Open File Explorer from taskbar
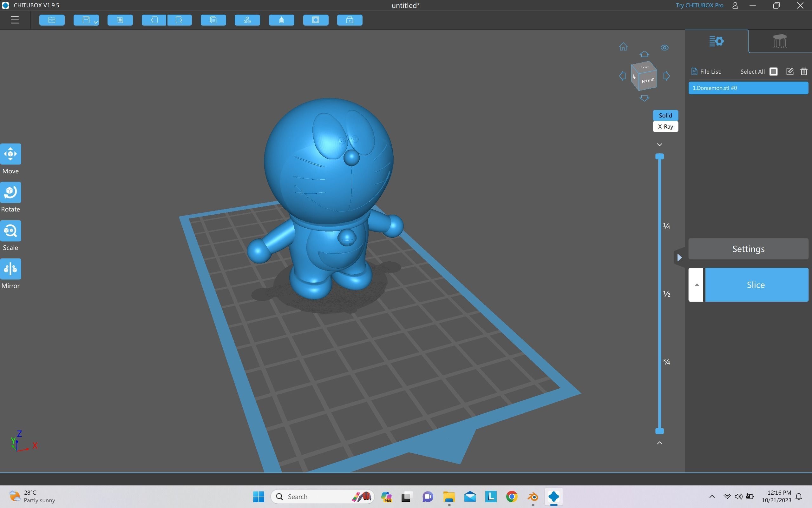Image resolution: width=812 pixels, height=508 pixels. 449,497
